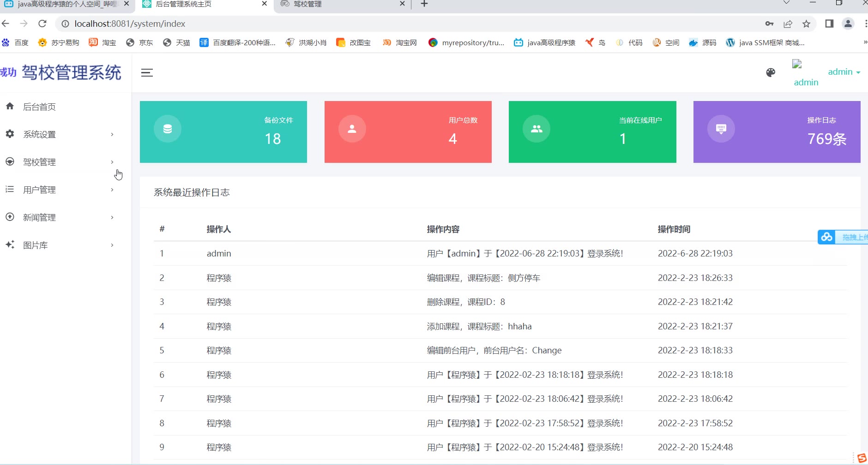Open the 改图宝 bookmark
Screen dimensions: 868x465
click(353, 42)
